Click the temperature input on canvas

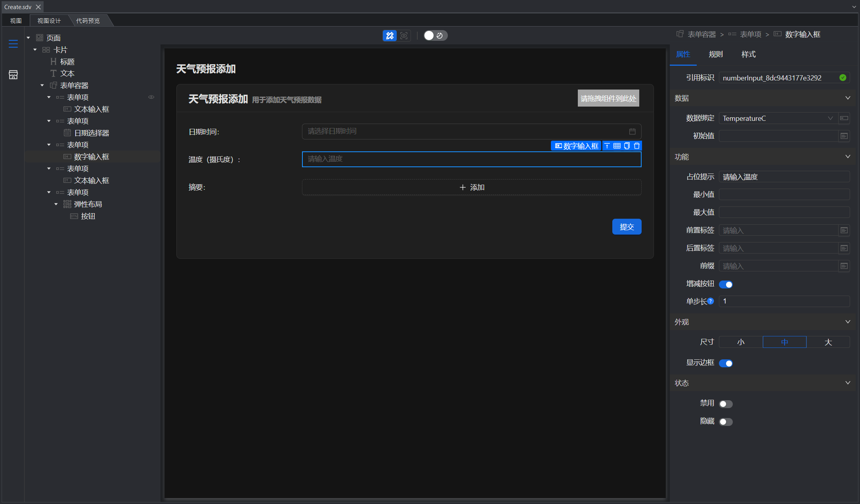coord(472,159)
